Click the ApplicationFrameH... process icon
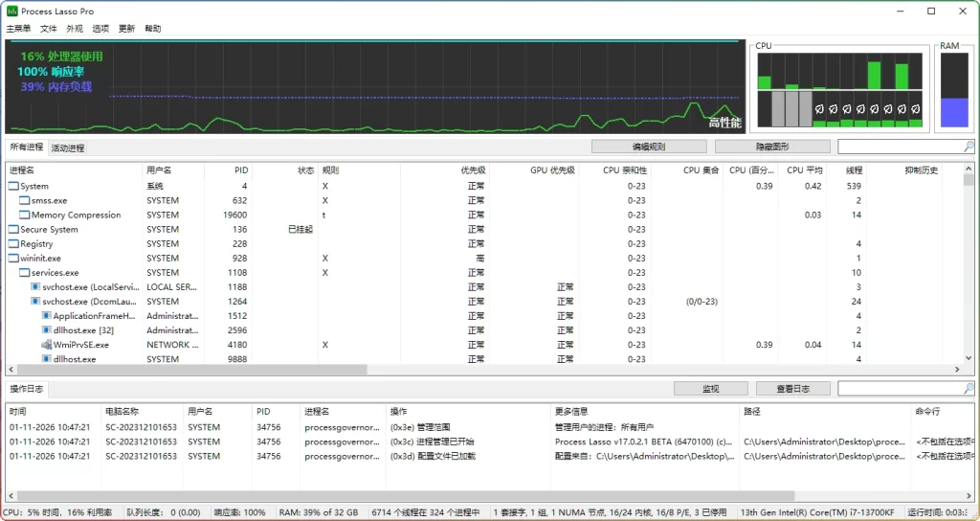 click(x=46, y=316)
